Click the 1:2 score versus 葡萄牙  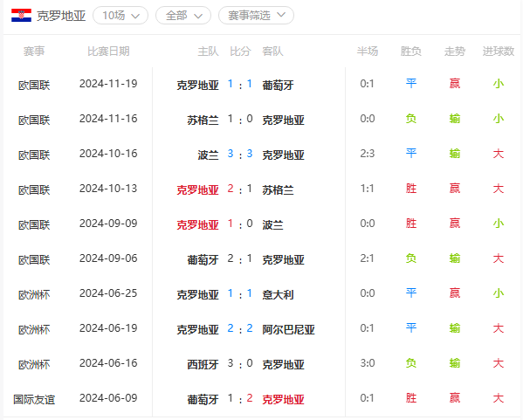(240, 398)
